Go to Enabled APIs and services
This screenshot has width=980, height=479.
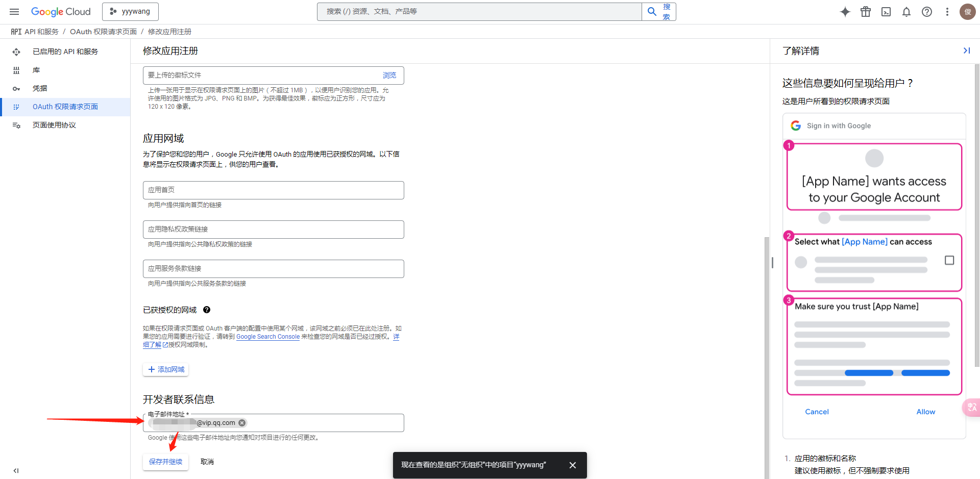click(65, 52)
